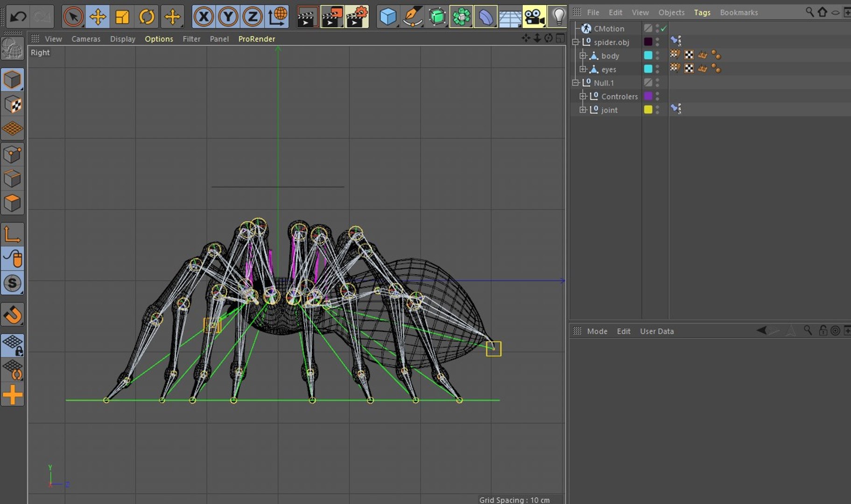The height and width of the screenshot is (504, 851).
Task: Switch to Edges mode
Action: pyautogui.click(x=13, y=179)
